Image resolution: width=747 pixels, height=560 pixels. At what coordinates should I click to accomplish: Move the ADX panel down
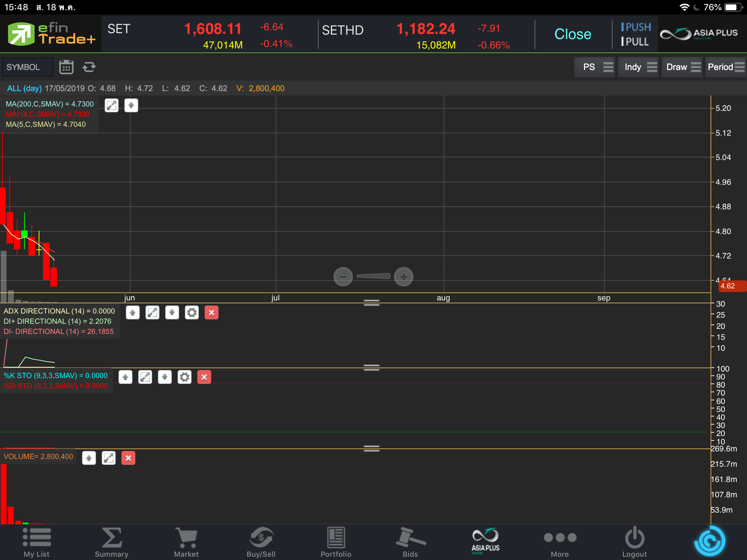(172, 312)
